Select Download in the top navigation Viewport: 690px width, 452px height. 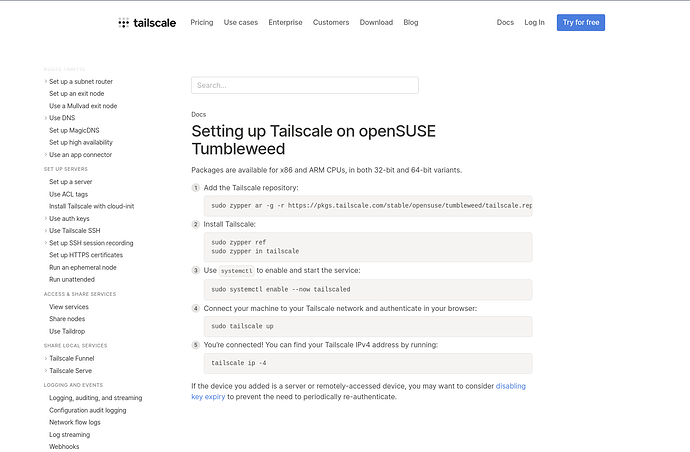pos(376,22)
